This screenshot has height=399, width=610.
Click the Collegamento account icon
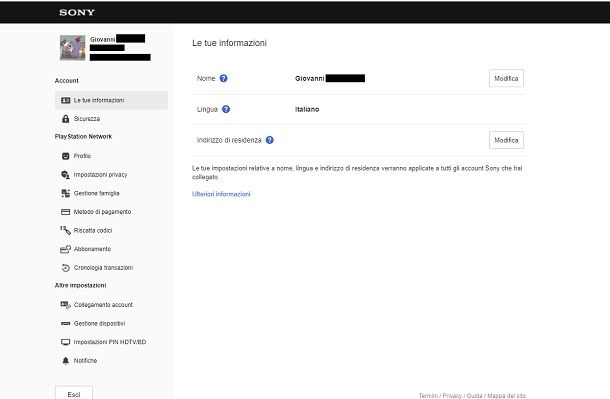point(65,305)
